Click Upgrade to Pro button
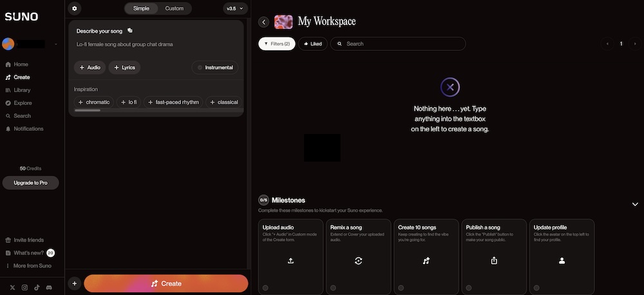Viewport: 644px width, 295px height. click(31, 183)
